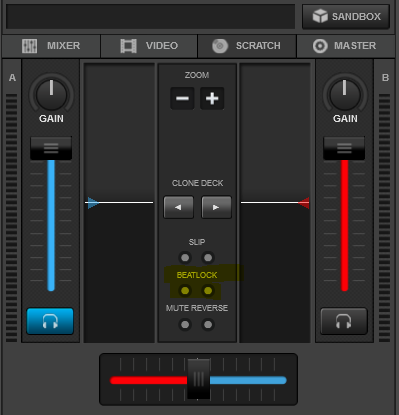Click the crossfader handle
This screenshot has height=415, width=399.
pos(198,379)
